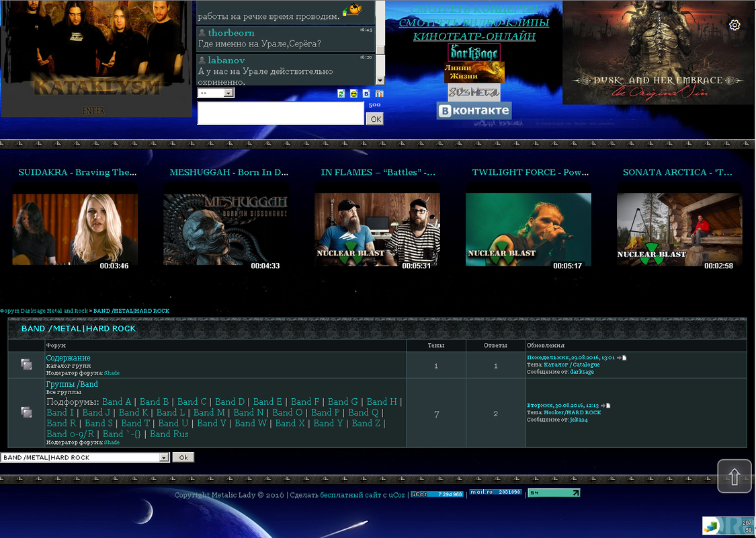Click the mail.ru rating counter badge

[496, 492]
